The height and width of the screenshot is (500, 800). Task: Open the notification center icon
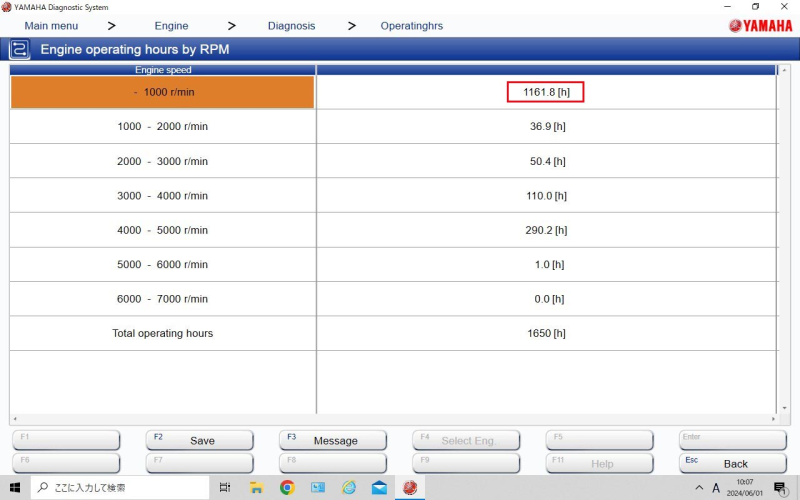pos(780,487)
